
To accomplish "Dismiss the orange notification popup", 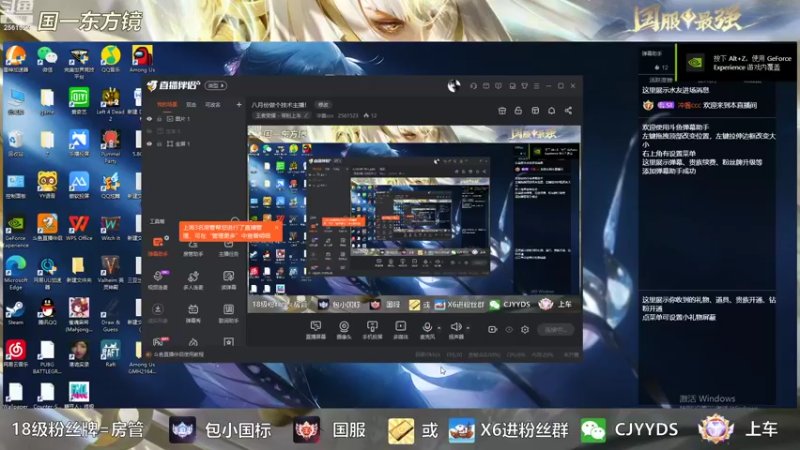I will (x=277, y=228).
